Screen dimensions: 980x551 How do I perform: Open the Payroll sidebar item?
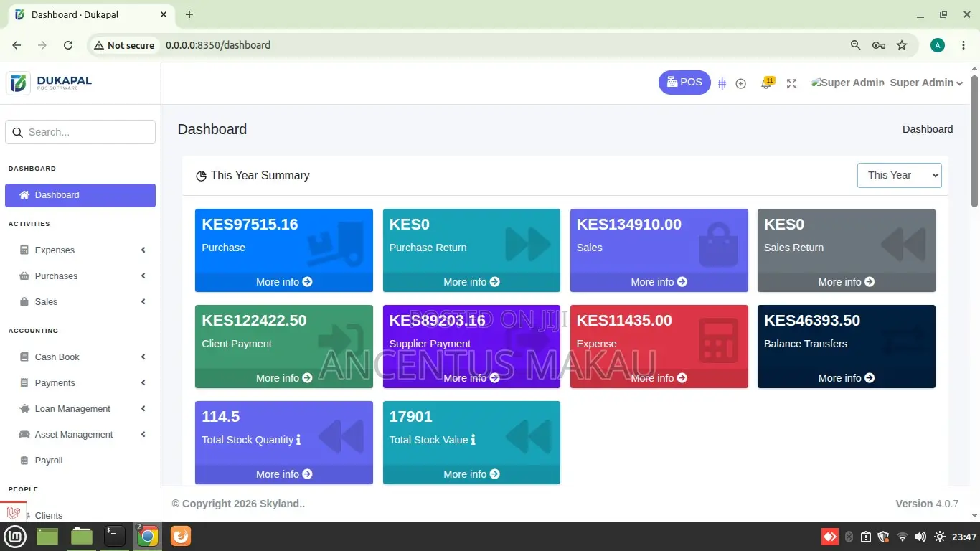click(80, 461)
